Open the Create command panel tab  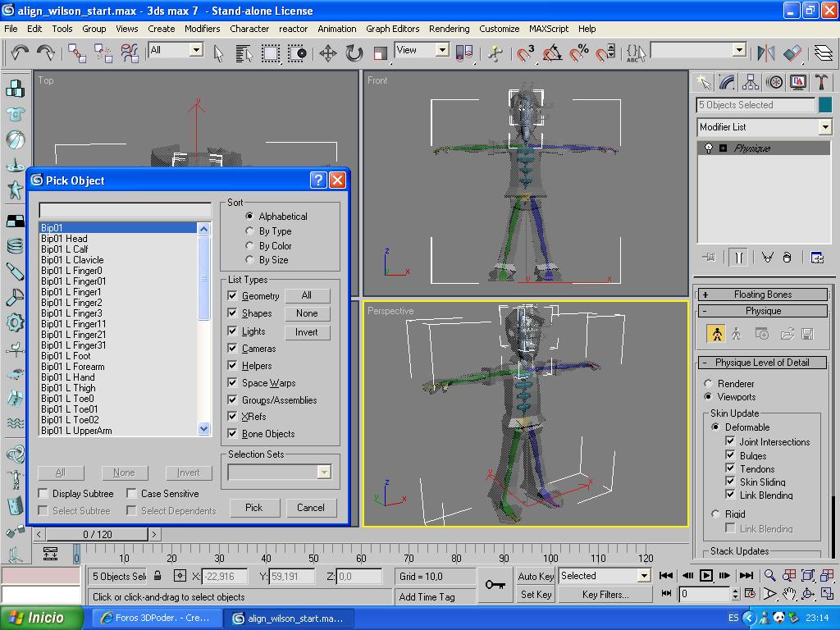[703, 82]
